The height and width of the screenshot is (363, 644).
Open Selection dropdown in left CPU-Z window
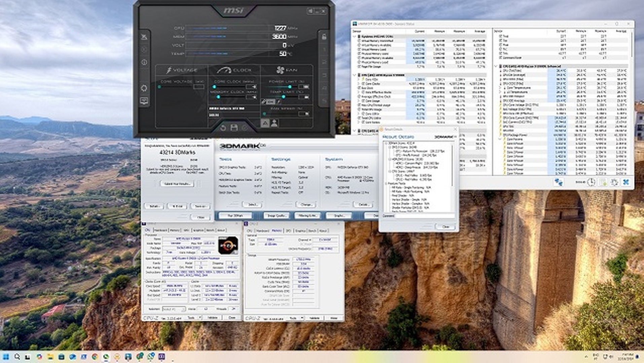[x=174, y=309]
